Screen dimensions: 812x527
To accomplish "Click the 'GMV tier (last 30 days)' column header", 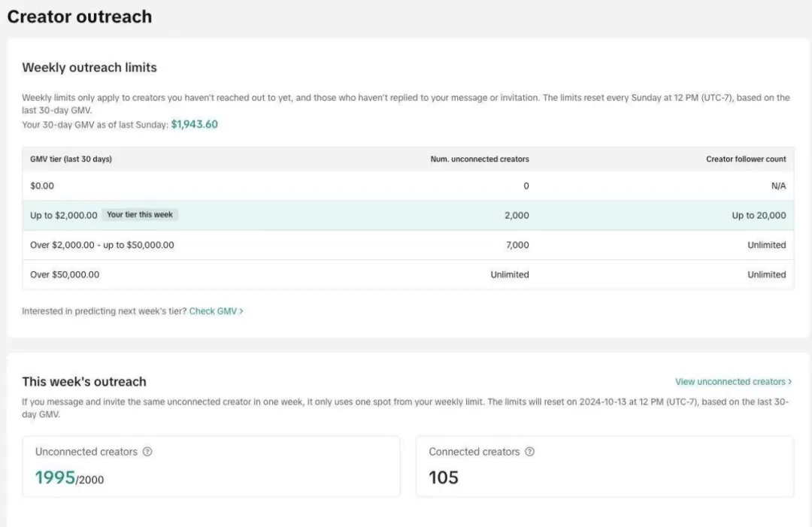I will click(71, 159).
